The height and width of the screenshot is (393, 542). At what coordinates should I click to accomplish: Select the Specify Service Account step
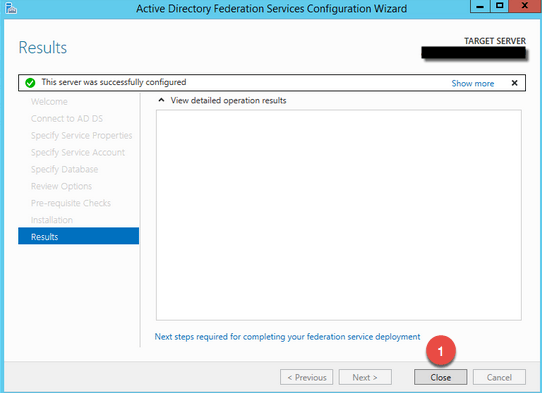click(x=78, y=152)
